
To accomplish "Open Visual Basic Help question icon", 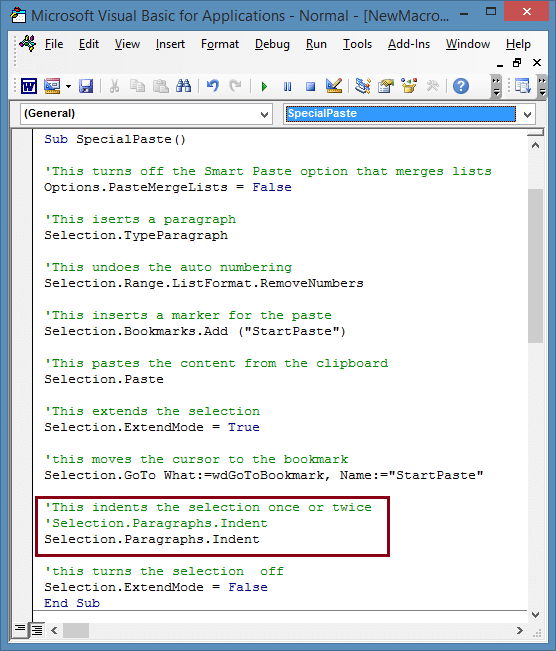I will (x=461, y=86).
